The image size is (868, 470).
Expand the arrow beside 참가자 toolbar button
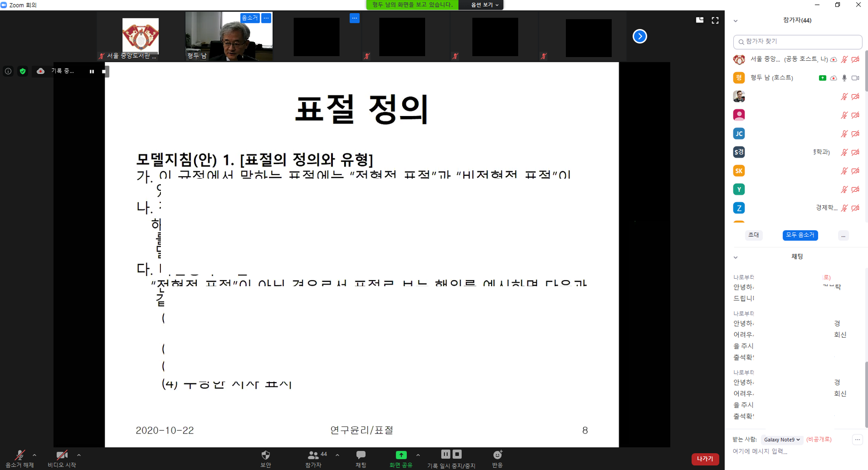pos(337,455)
